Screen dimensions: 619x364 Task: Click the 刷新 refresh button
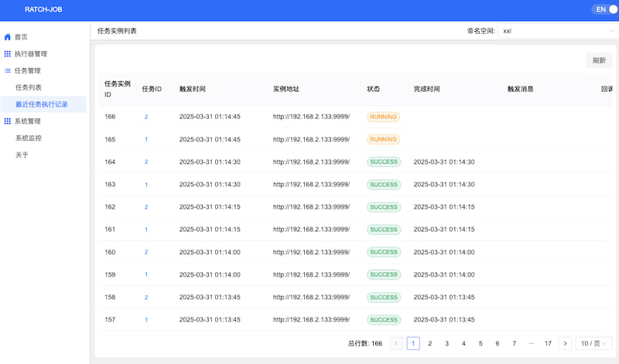coord(599,60)
